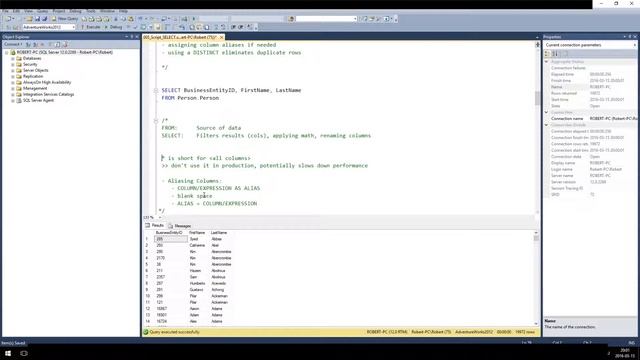Close the Object Explorer panel

point(137,37)
